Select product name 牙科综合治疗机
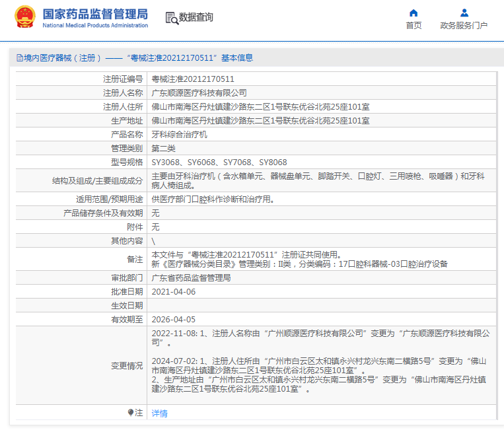Image resolution: width=504 pixels, height=430 pixels. (180, 134)
